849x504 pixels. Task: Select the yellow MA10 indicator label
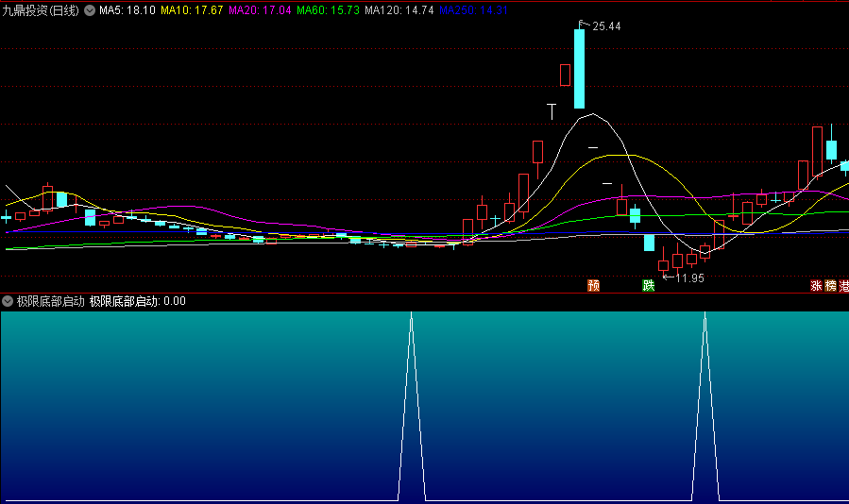[192, 10]
